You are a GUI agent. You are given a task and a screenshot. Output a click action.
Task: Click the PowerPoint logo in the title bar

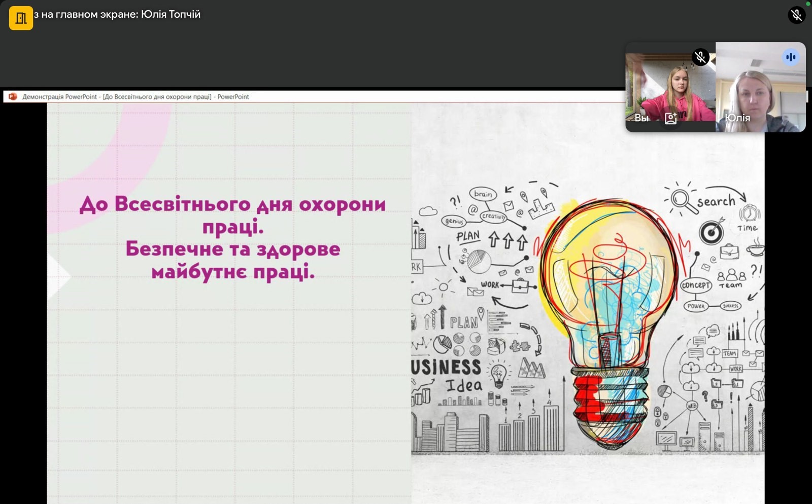click(x=13, y=97)
